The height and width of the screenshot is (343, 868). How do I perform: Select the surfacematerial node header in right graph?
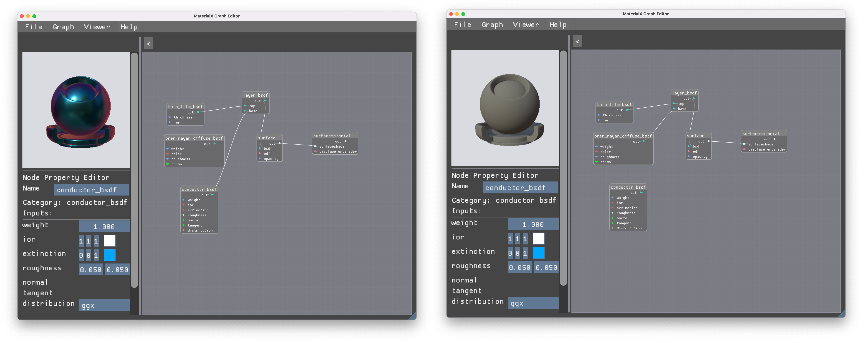[764, 133]
